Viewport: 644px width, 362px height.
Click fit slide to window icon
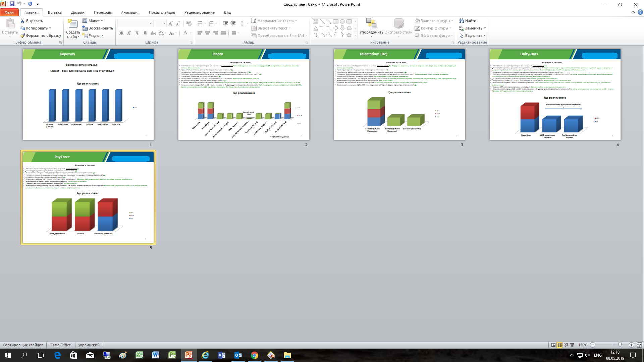pos(639,345)
